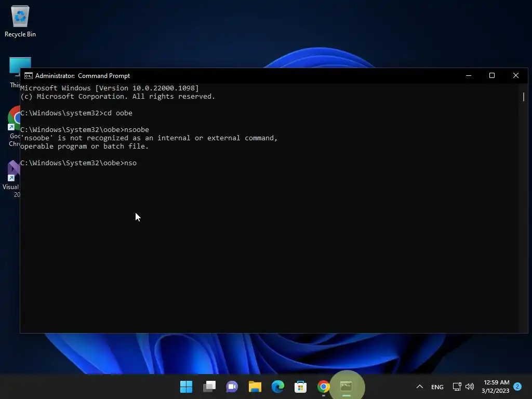The width and height of the screenshot is (532, 399).
Task: Open the network status tray icon
Action: point(457,387)
